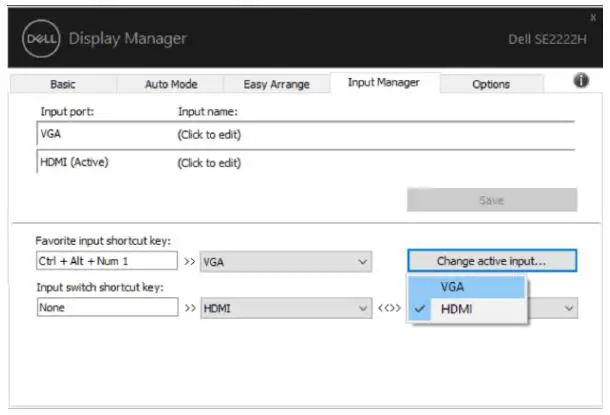Click the favorite input shortcut key field
The width and height of the screenshot is (610, 415).
[x=107, y=261]
